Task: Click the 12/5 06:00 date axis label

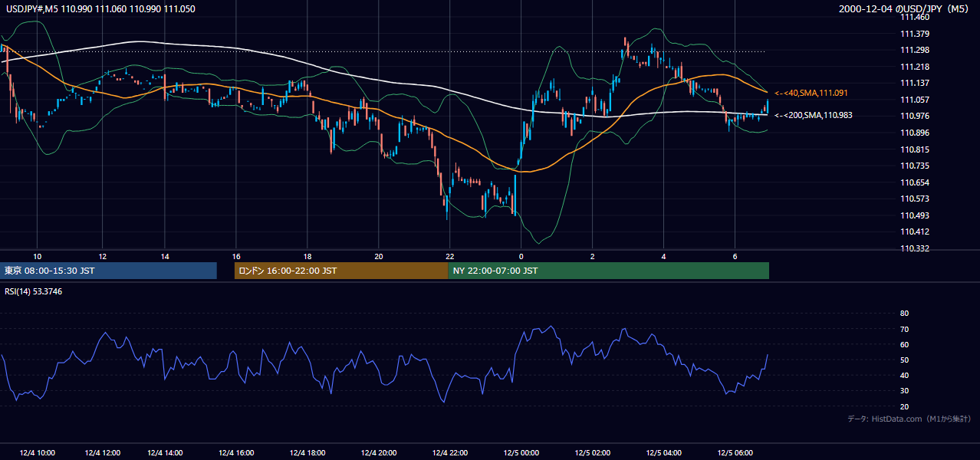Action: tap(735, 453)
